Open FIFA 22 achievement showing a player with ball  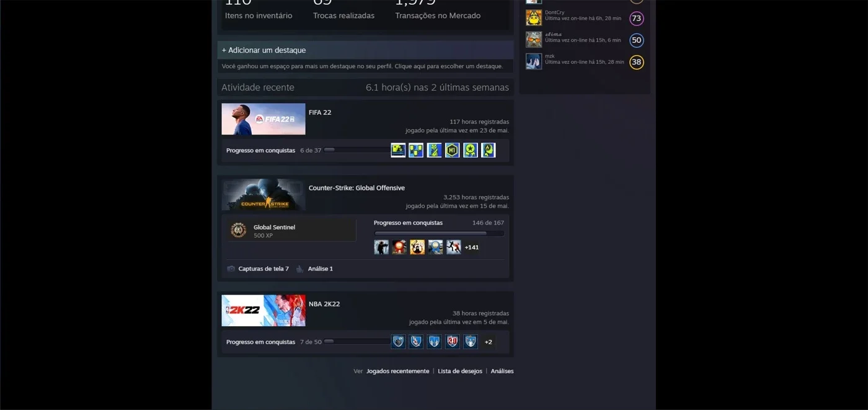click(434, 150)
